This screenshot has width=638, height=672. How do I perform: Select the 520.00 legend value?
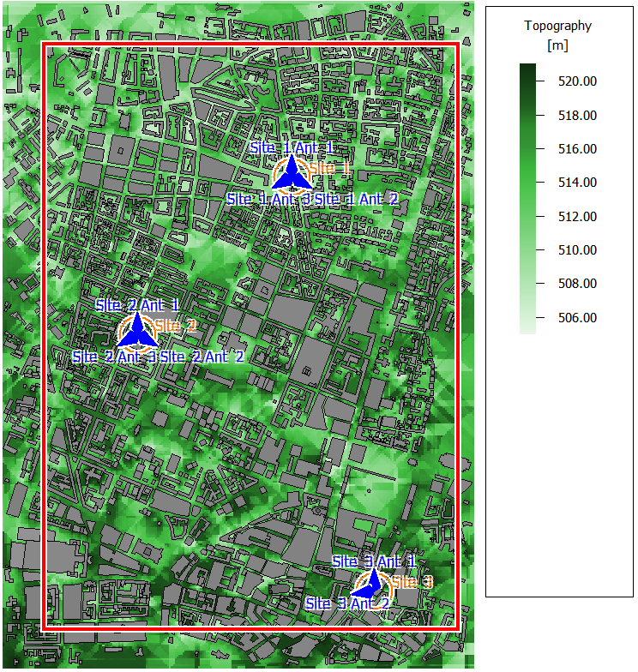(x=576, y=81)
